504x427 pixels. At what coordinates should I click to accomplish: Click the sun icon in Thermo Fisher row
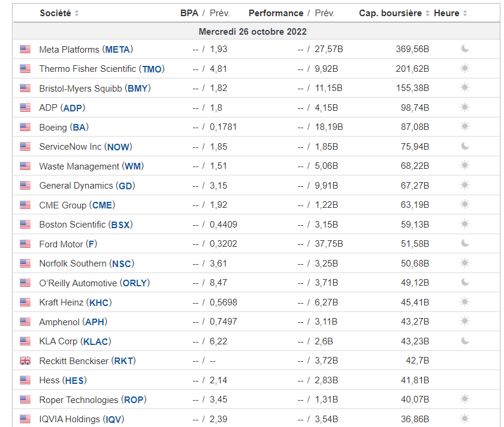(464, 69)
